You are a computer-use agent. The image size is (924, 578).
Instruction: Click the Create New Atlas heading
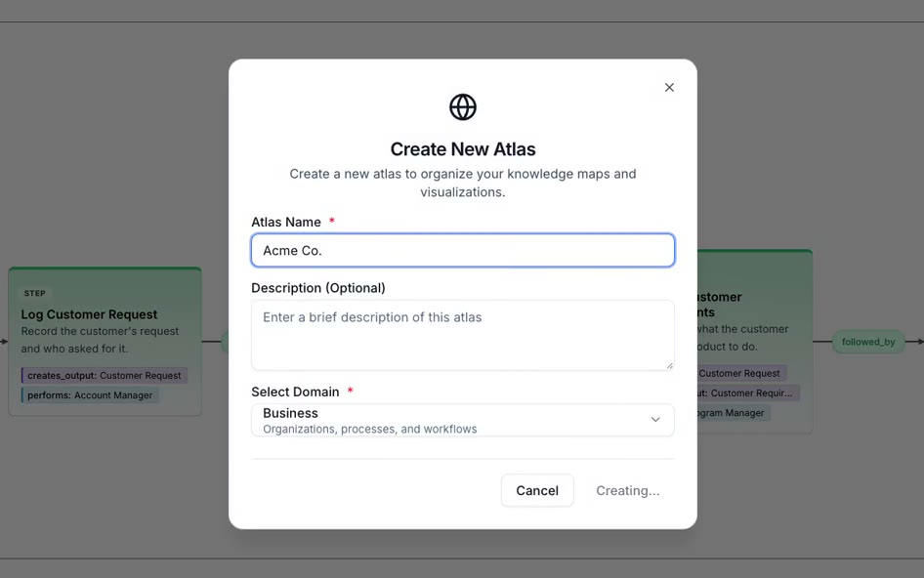[x=463, y=149]
